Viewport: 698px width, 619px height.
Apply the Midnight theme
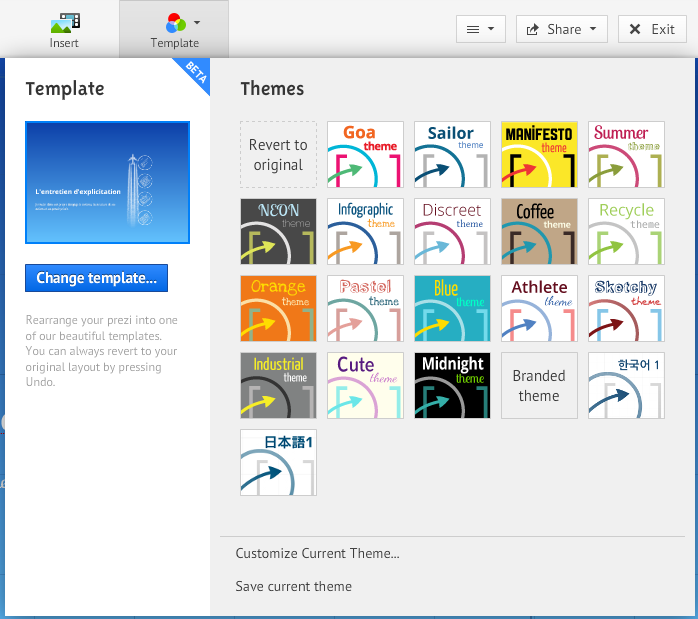coord(452,385)
